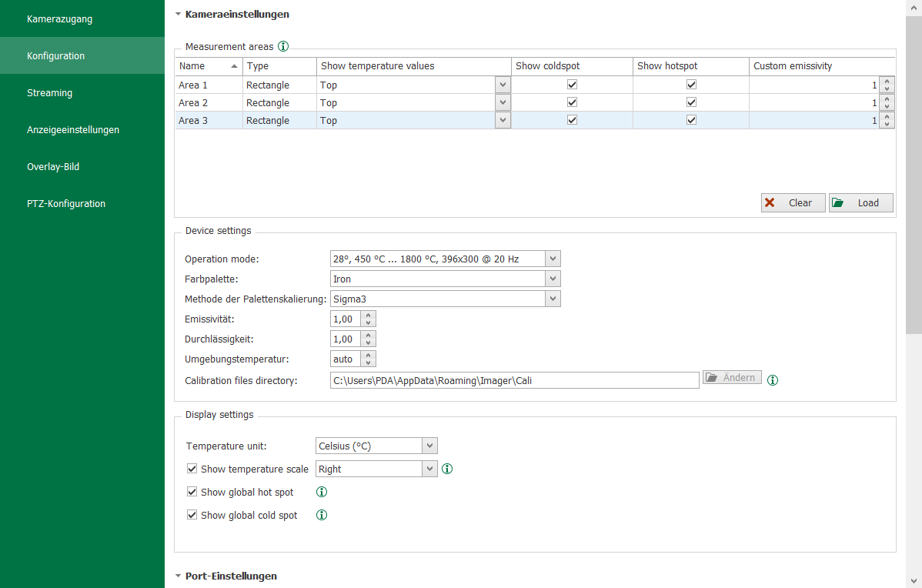Image resolution: width=922 pixels, height=588 pixels.
Task: Click the Emissivität value field
Action: (346, 319)
